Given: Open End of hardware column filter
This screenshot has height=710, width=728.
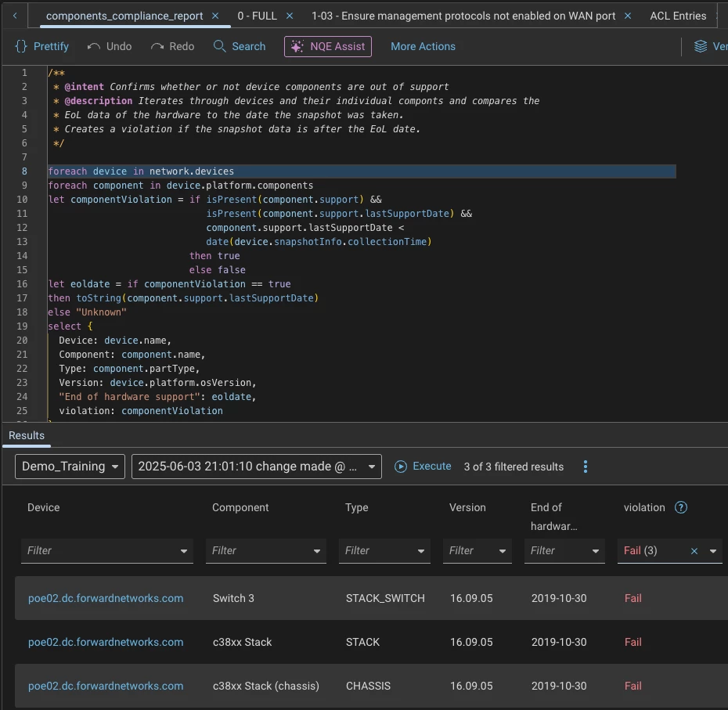Looking at the screenshot, I should (564, 551).
